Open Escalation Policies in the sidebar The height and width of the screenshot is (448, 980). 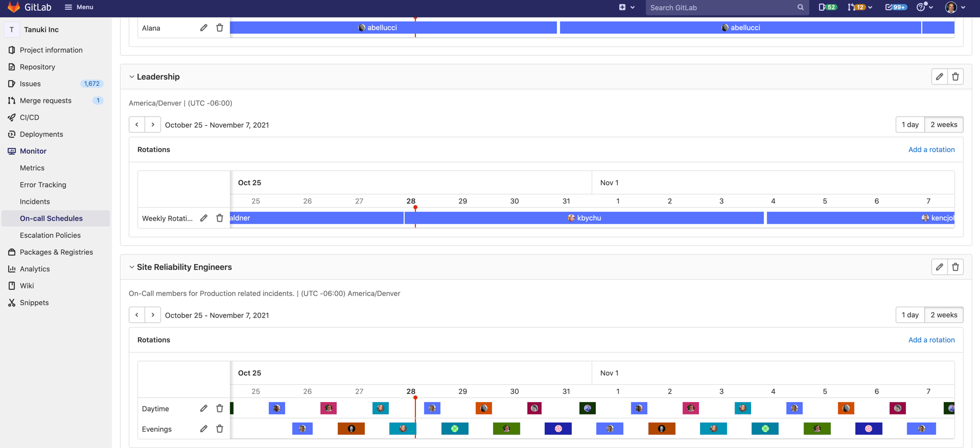point(50,235)
